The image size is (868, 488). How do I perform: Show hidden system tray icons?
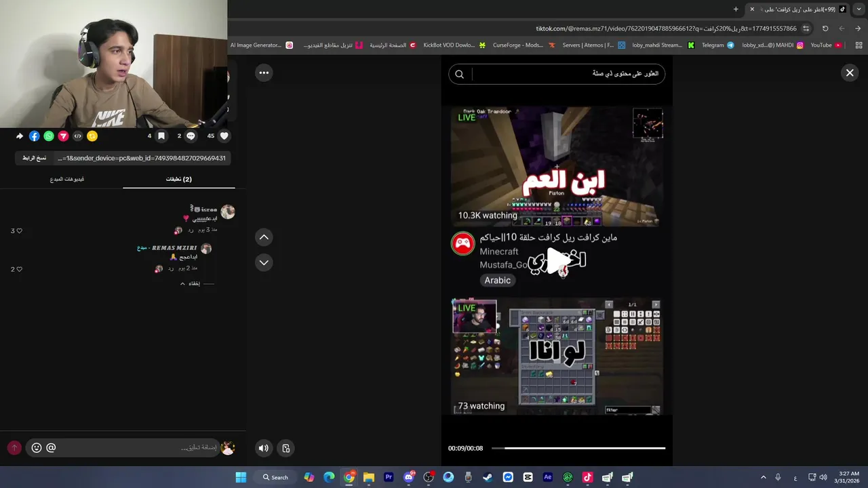point(763,477)
